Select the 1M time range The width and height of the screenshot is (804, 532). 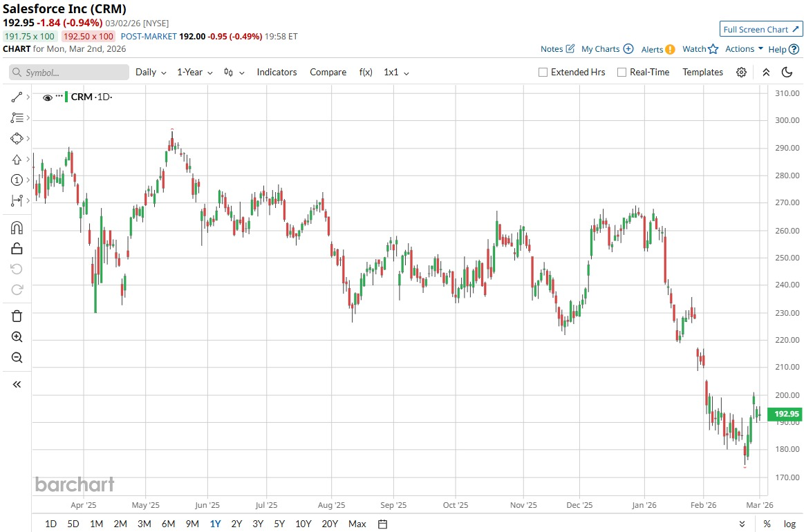[x=96, y=524]
